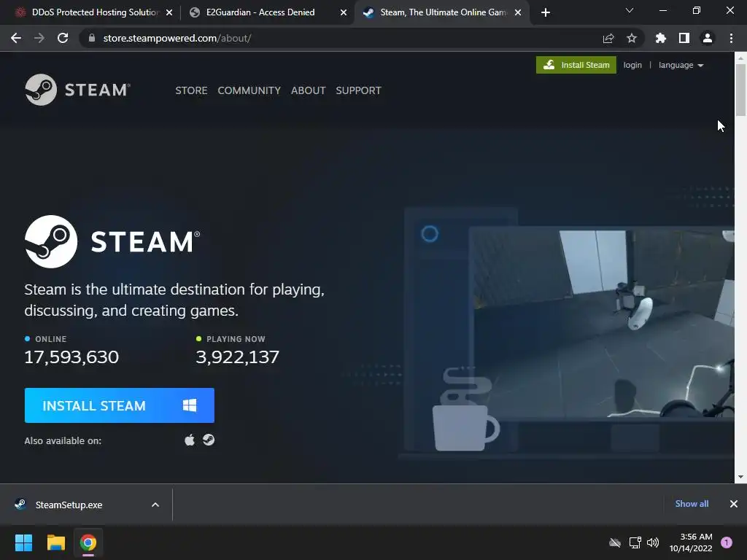Image resolution: width=747 pixels, height=560 pixels.
Task: Open the language dropdown
Action: (681, 65)
